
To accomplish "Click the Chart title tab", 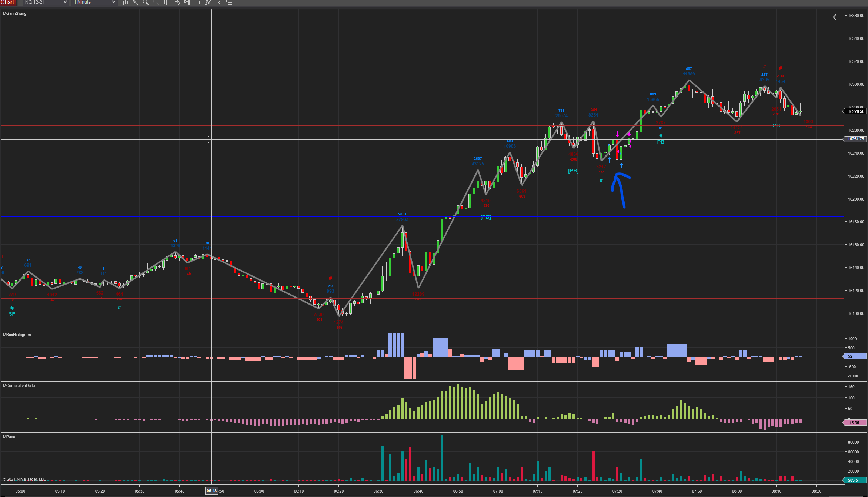I will [x=7, y=3].
